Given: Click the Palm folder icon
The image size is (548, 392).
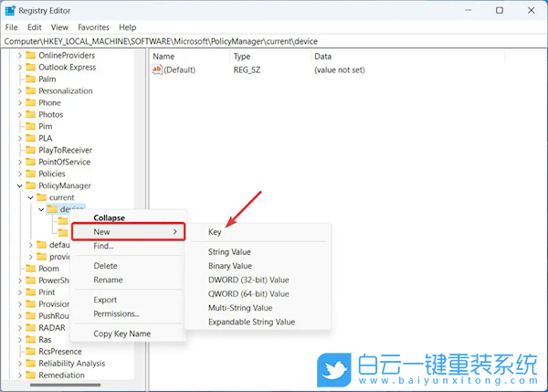Looking at the screenshot, I should [x=31, y=79].
